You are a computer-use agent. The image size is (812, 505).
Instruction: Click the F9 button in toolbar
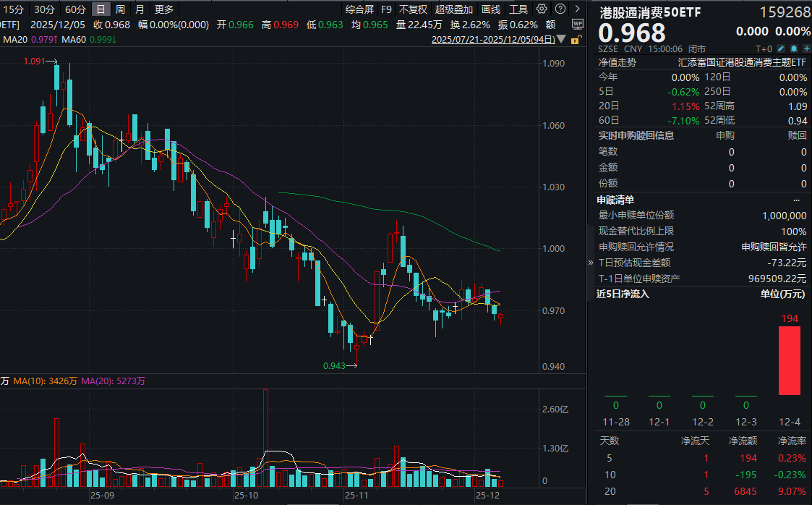[386, 9]
